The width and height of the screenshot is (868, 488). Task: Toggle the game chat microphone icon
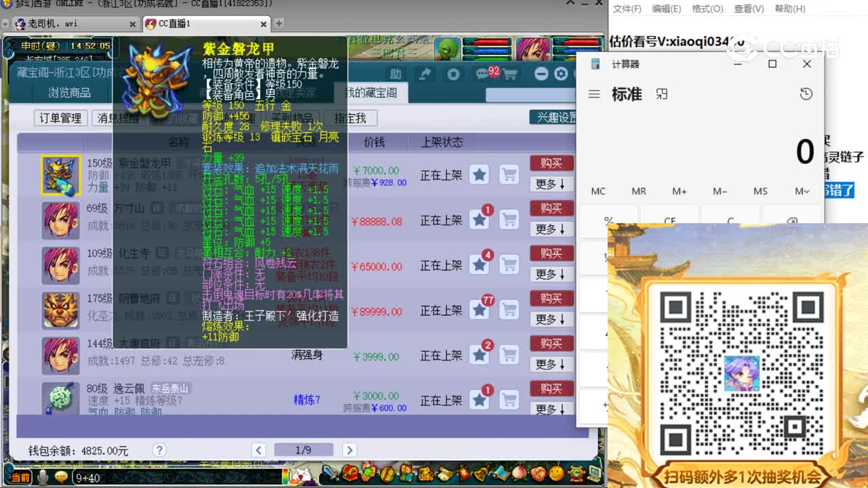click(x=43, y=478)
